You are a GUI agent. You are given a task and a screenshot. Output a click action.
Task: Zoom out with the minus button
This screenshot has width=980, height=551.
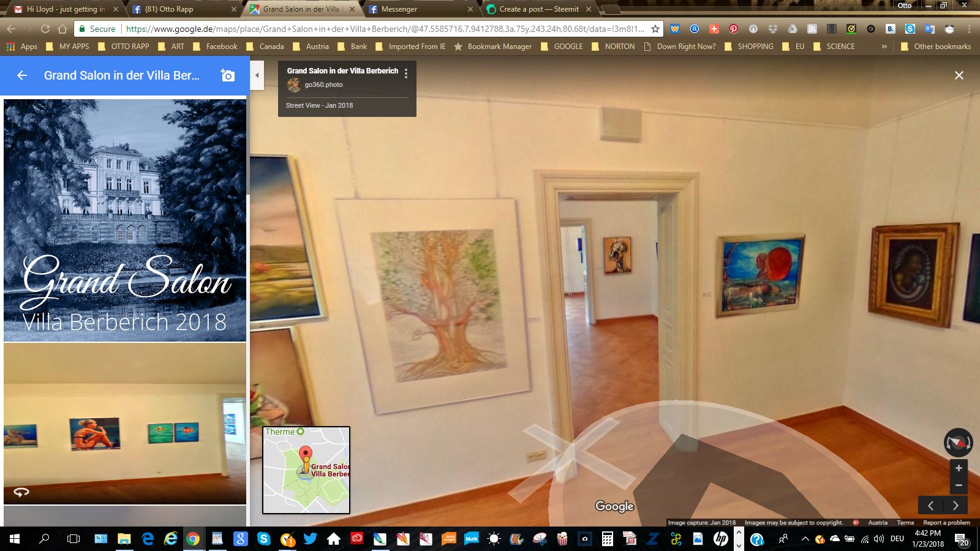959,485
